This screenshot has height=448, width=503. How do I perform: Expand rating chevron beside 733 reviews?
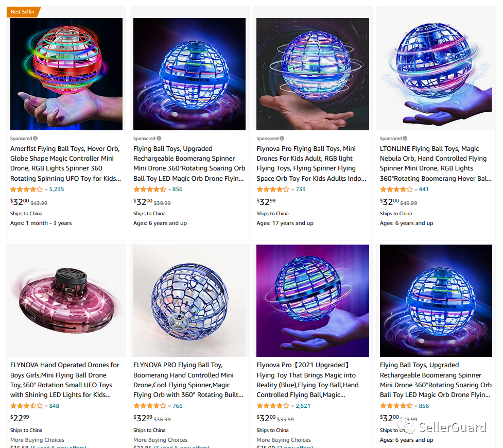click(292, 189)
